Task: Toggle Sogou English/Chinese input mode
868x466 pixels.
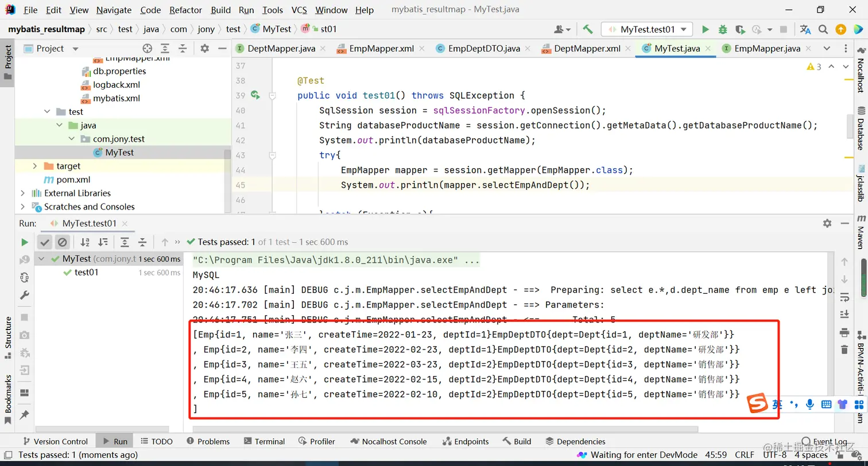Action: (777, 404)
